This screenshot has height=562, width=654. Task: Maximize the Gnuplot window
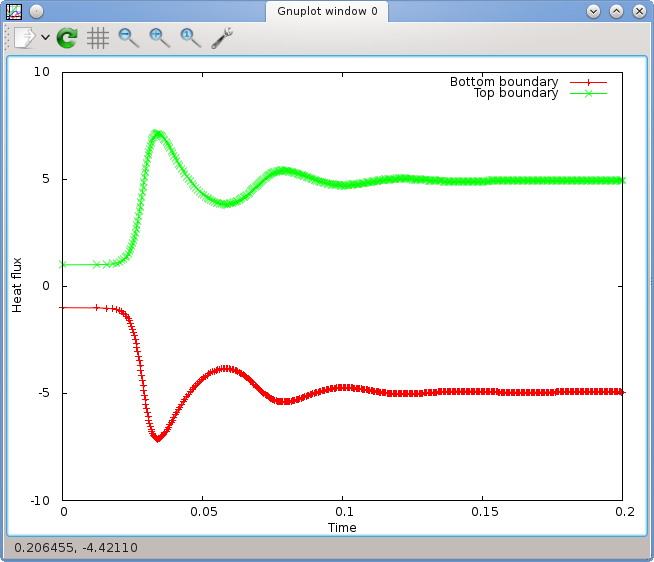[616, 12]
